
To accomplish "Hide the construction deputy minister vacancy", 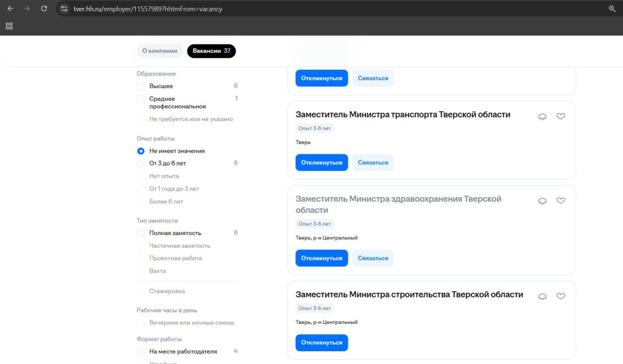I will click(542, 296).
